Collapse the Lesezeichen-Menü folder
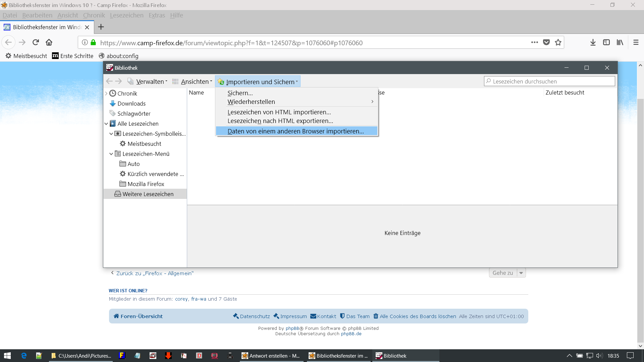This screenshot has width=644, height=362. [x=111, y=154]
